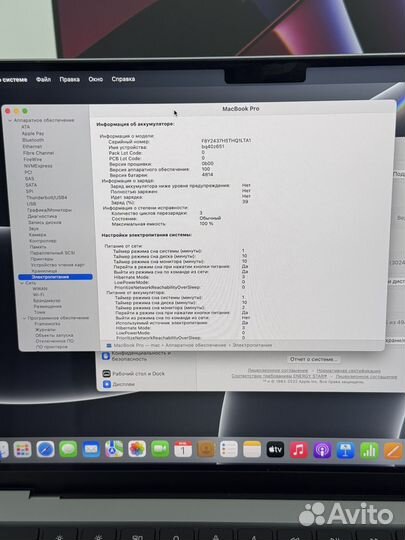Select Apple Pay in the sidebar

(33, 133)
